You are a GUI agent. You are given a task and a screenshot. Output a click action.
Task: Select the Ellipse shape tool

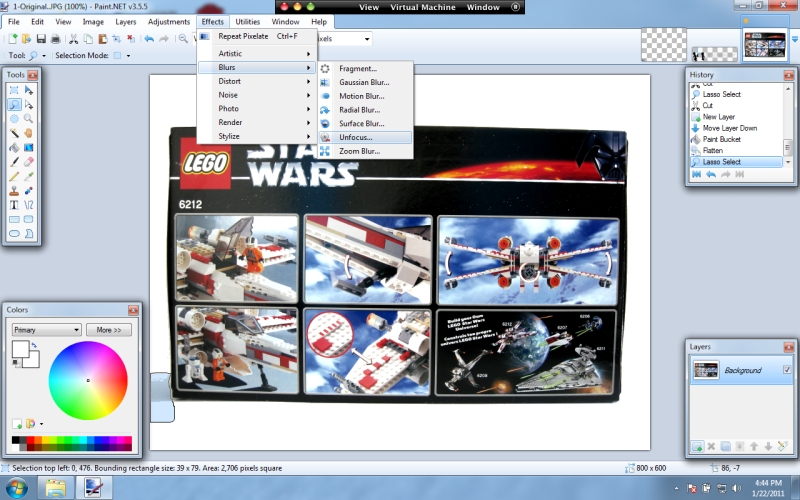[14, 233]
